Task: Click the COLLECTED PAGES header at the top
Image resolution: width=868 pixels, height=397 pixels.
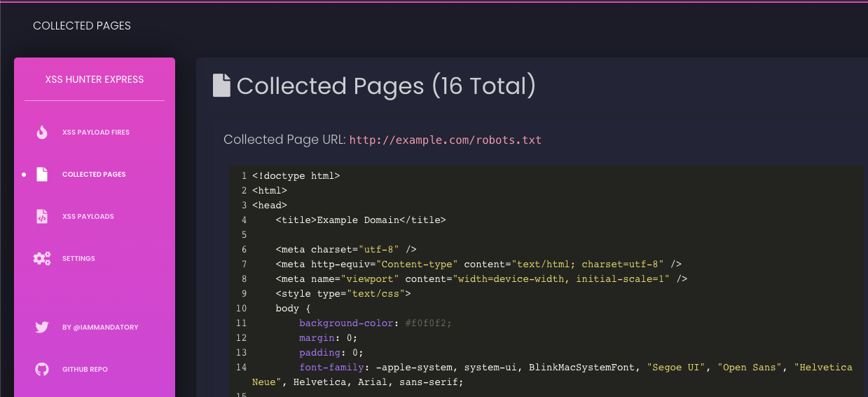Action: (82, 26)
